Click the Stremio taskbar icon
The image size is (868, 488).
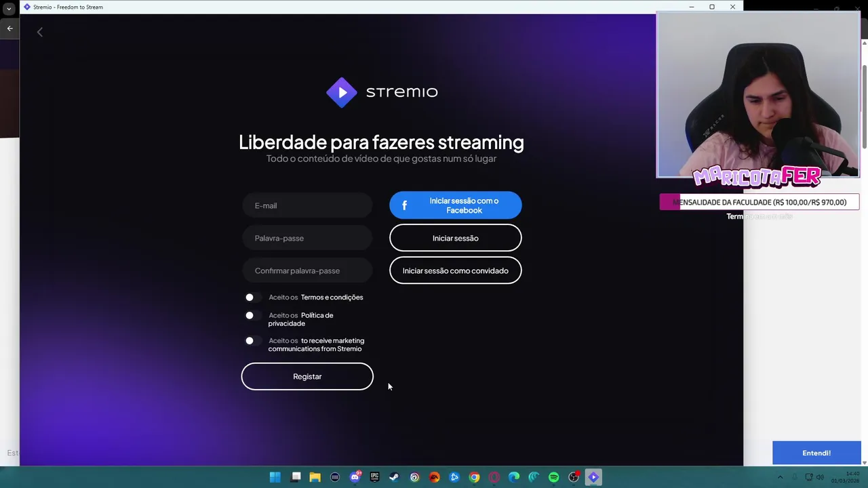click(x=593, y=477)
